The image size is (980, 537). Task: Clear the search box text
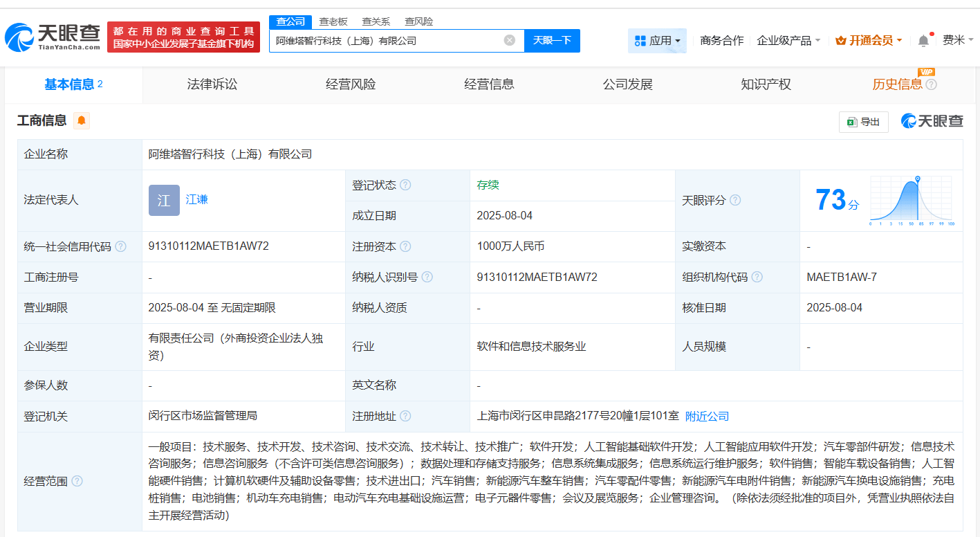(x=510, y=40)
